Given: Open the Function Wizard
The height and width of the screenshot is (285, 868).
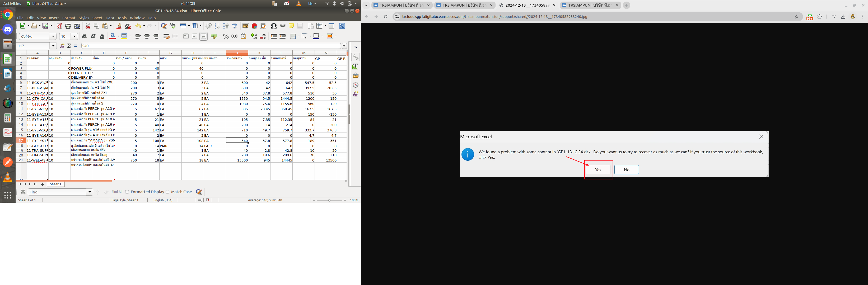Looking at the screenshot, I should point(62,46).
